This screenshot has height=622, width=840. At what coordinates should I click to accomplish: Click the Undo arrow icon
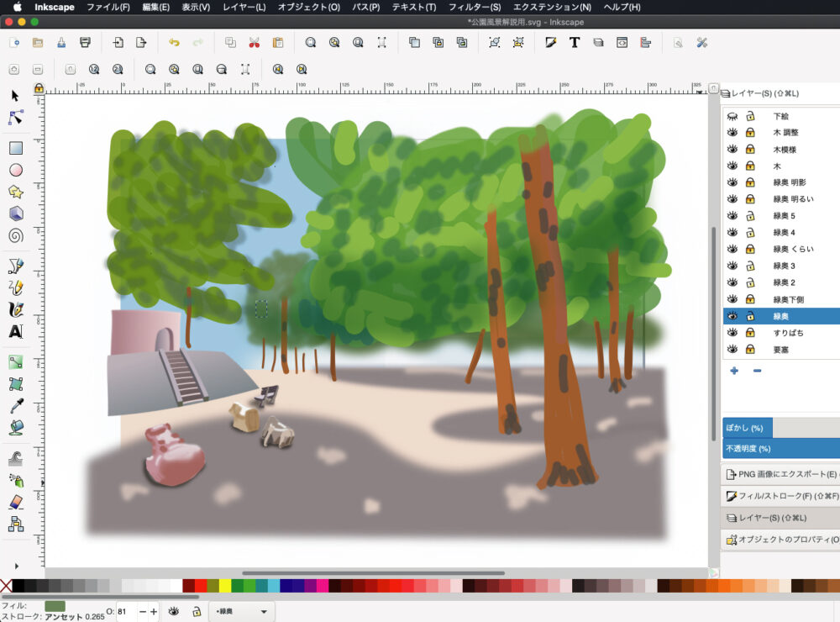pyautogui.click(x=174, y=43)
